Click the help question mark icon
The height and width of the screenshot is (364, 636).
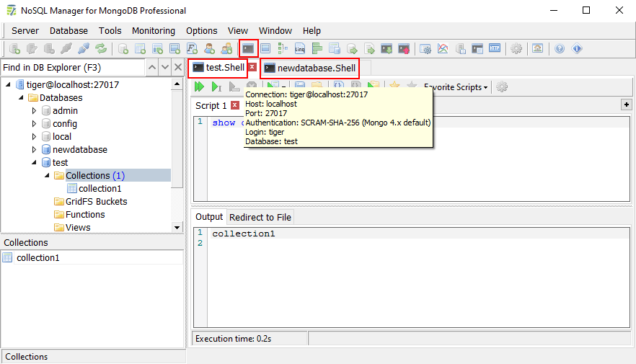tap(560, 48)
